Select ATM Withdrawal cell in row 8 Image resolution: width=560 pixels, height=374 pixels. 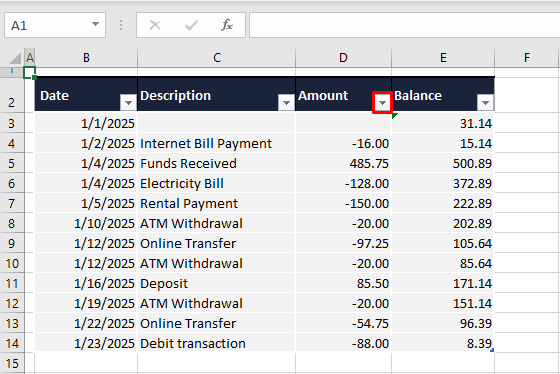pyautogui.click(x=216, y=223)
